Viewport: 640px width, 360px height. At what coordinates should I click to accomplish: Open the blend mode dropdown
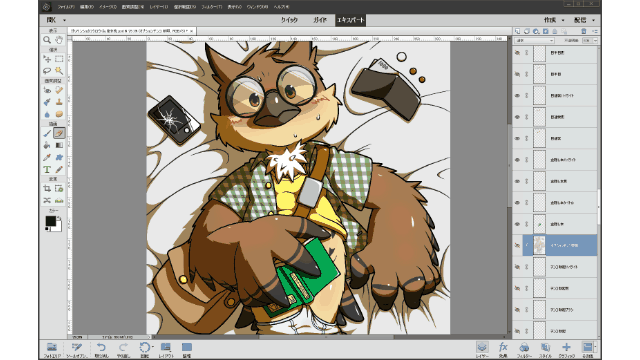pos(534,40)
